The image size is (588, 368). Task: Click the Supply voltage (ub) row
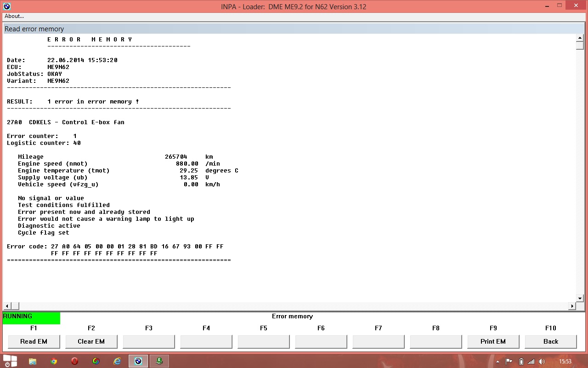coord(113,178)
